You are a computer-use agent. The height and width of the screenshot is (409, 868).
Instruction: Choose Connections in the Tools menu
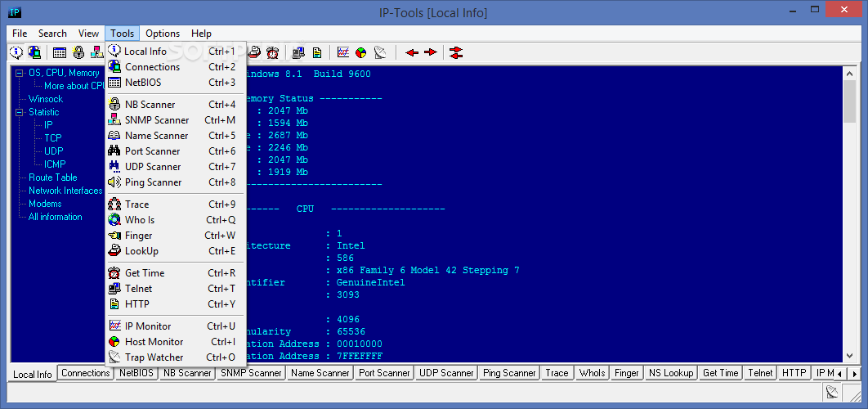(176, 66)
